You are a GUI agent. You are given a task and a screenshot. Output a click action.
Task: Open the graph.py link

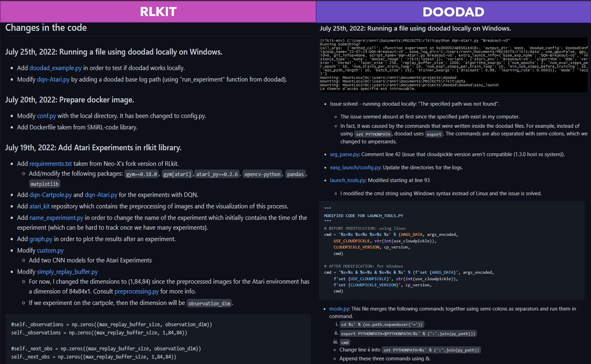41,239
